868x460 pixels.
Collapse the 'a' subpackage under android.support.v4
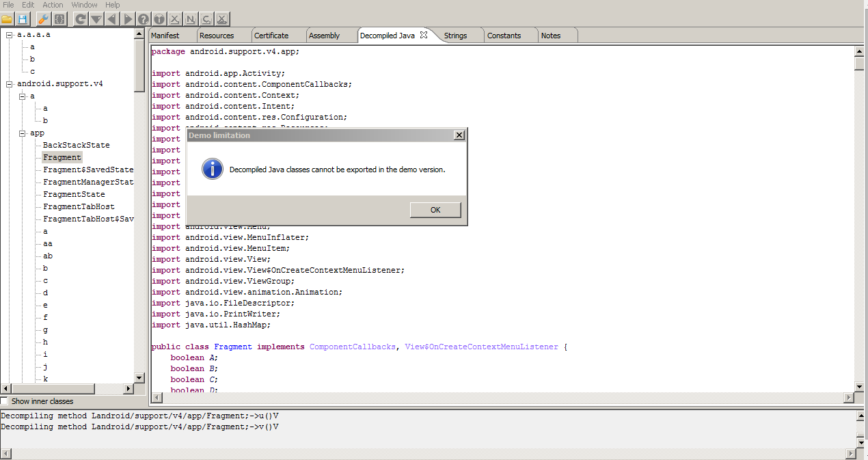click(23, 96)
